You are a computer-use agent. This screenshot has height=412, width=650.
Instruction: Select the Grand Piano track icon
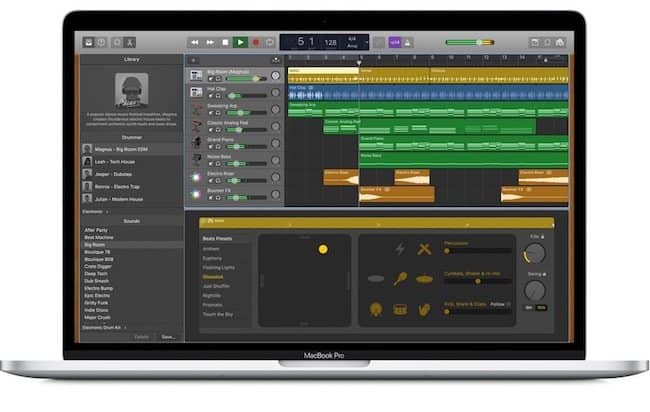(196, 143)
